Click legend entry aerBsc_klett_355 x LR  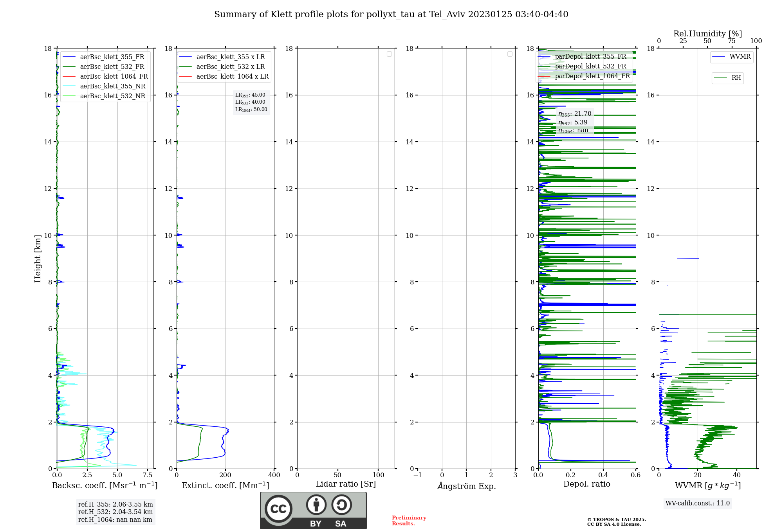(222, 57)
